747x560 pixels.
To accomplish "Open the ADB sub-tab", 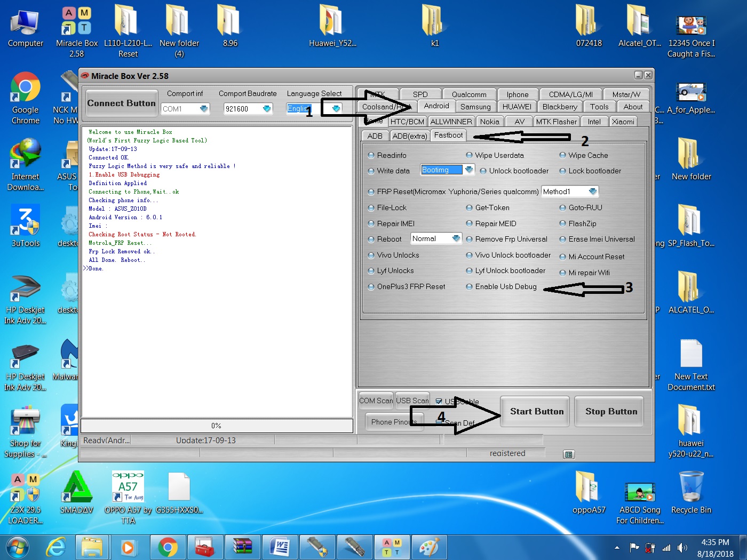I will pyautogui.click(x=375, y=136).
